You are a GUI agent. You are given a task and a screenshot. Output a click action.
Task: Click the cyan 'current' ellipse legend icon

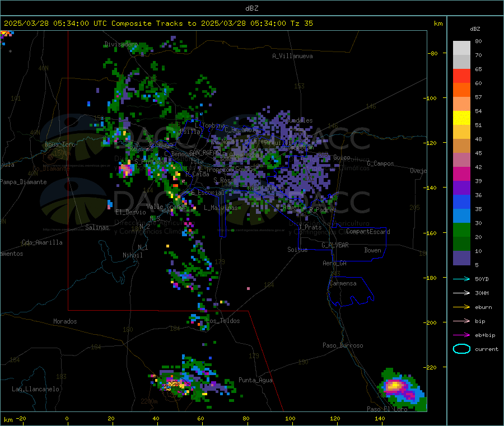click(x=461, y=349)
